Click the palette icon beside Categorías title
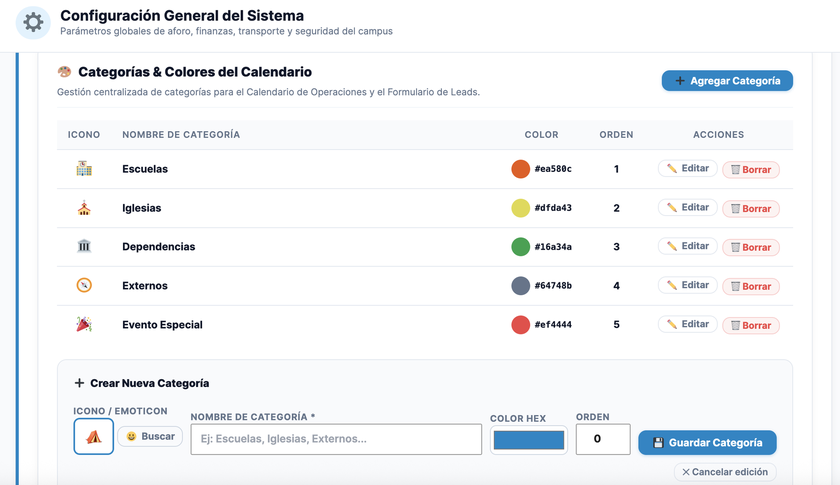 (x=64, y=71)
